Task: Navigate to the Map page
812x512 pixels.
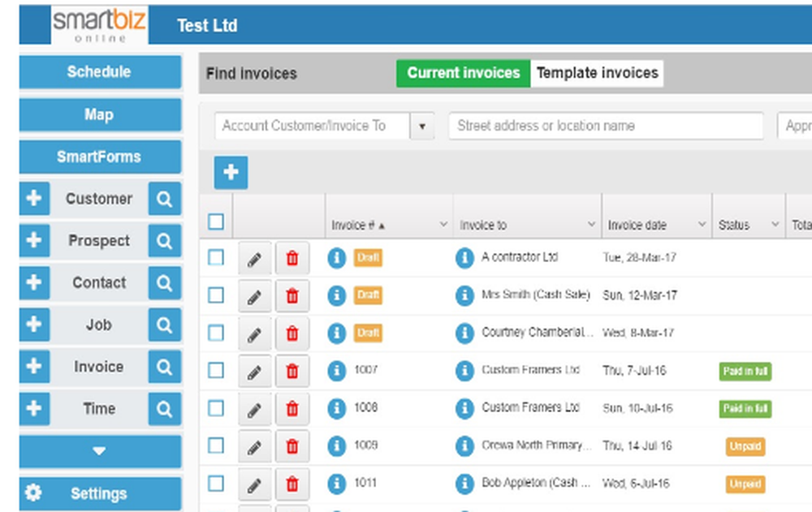Action: point(99,114)
